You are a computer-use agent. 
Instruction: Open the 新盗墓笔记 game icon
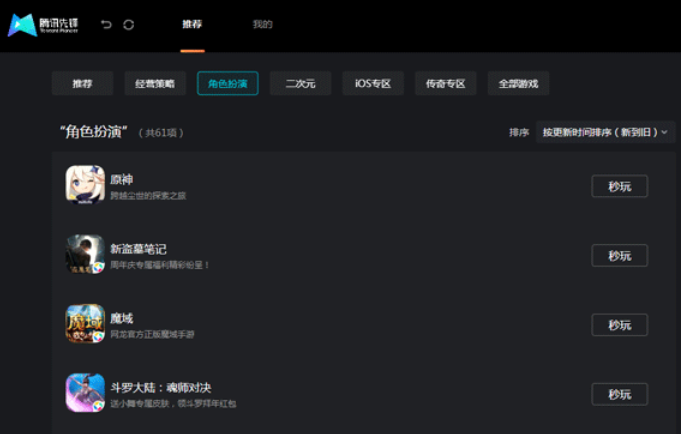85,254
